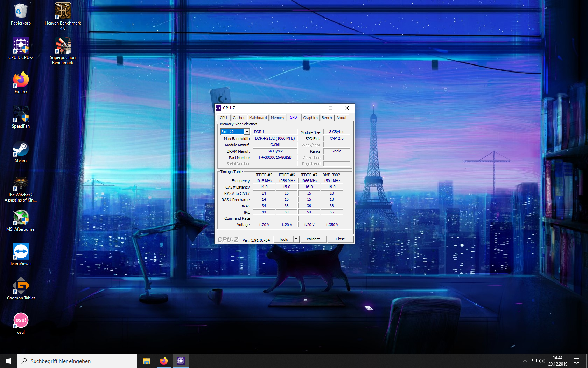Click the Part Number field F4-3000C16-8GISB
This screenshot has width=588, height=368.
pyautogui.click(x=275, y=158)
